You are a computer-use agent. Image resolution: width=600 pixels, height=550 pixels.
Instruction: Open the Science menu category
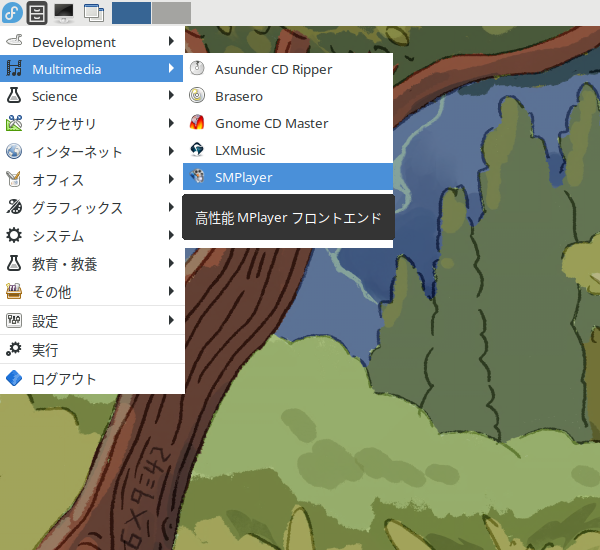[92, 96]
